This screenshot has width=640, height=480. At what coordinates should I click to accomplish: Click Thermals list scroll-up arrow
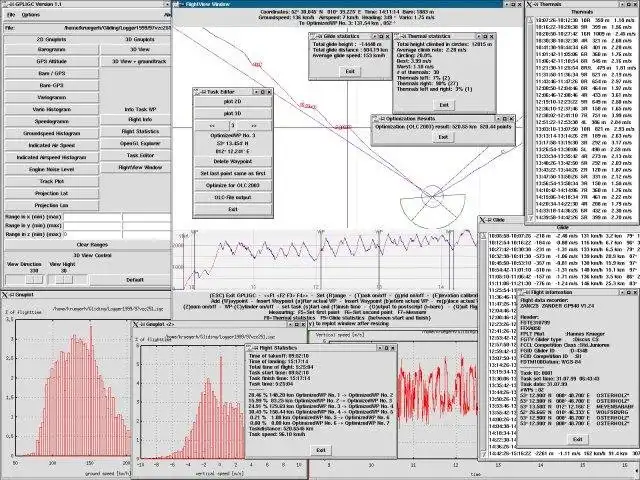click(530, 20)
